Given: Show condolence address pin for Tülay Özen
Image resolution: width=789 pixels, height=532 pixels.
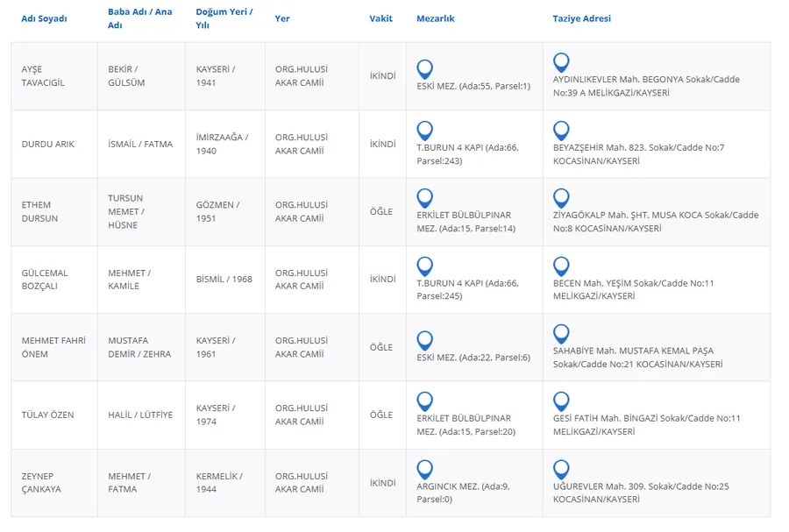Looking at the screenshot, I should [x=562, y=401].
